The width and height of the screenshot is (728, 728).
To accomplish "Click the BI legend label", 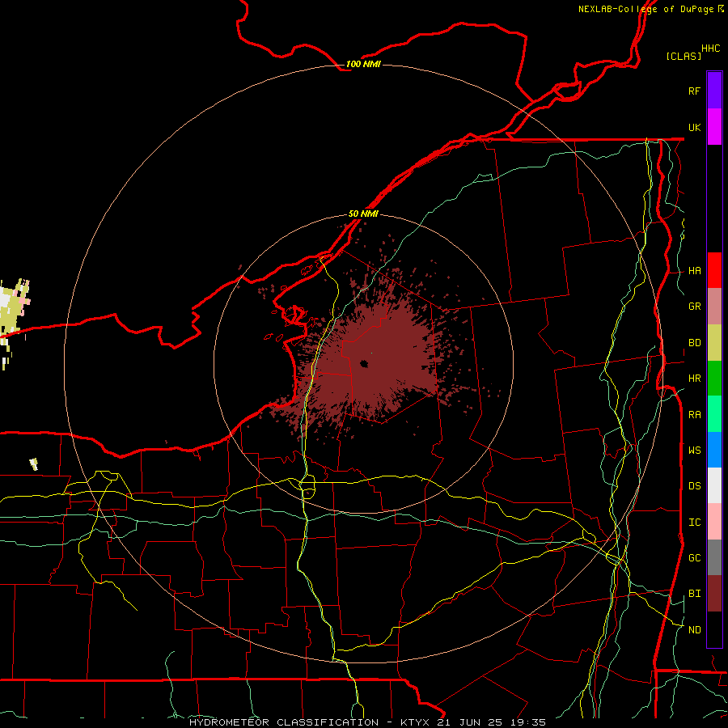I will click(x=694, y=594).
